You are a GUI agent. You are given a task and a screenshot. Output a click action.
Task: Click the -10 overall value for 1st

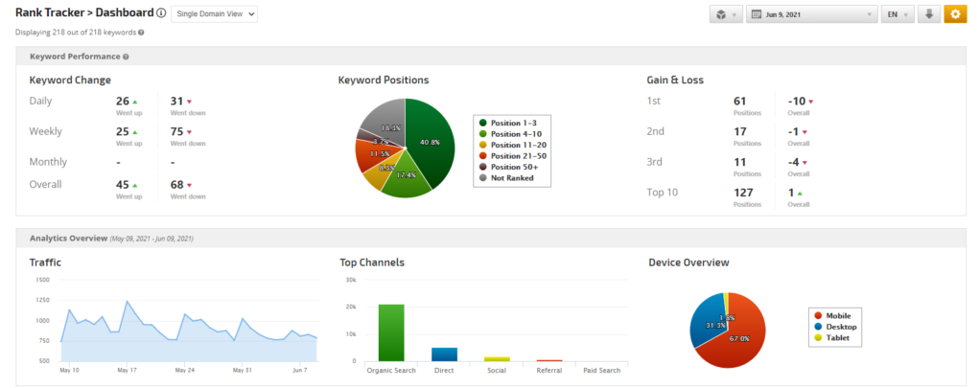click(x=797, y=101)
